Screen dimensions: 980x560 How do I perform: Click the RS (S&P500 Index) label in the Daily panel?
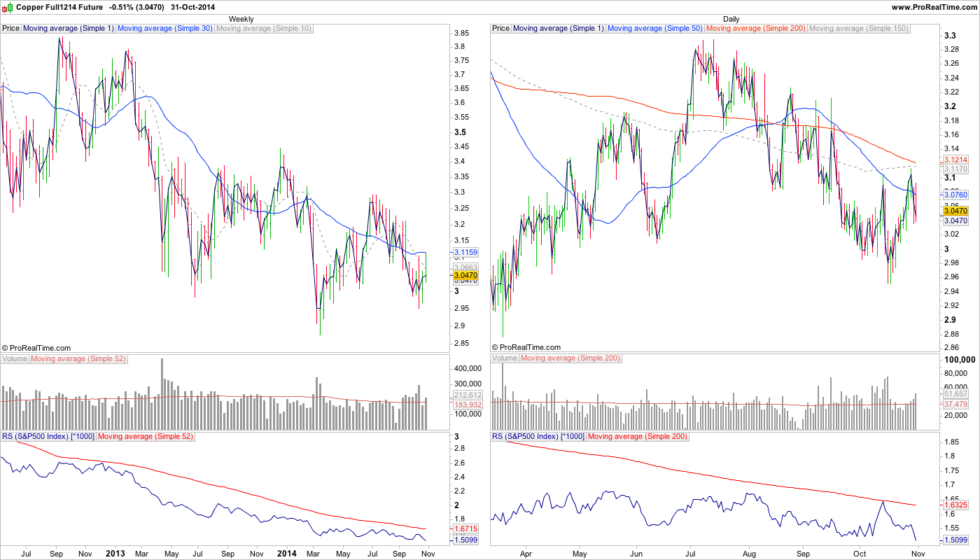pyautogui.click(x=538, y=436)
